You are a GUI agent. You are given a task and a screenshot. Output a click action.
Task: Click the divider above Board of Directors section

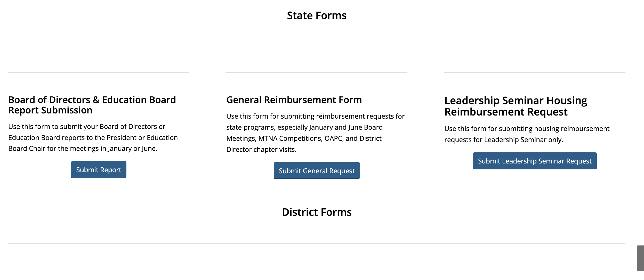99,72
